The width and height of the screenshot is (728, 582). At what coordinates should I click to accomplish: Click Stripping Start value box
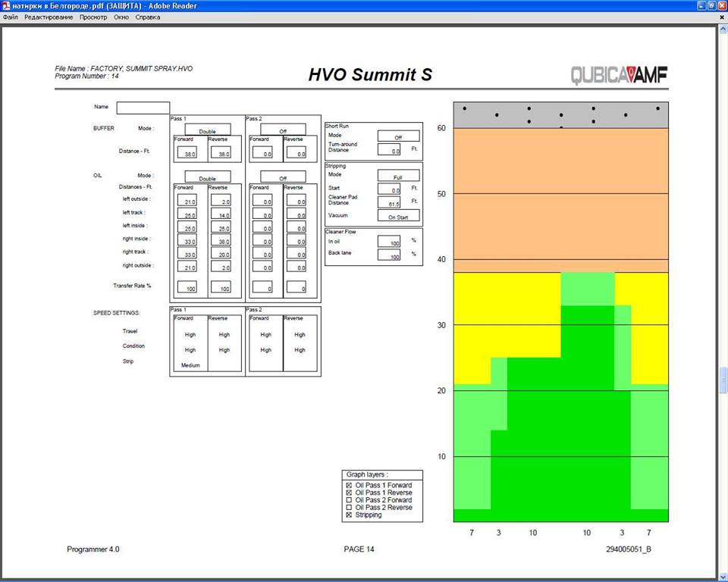point(389,189)
